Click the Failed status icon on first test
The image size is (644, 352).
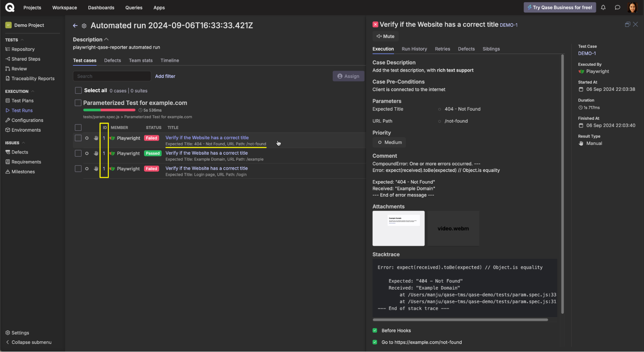coord(151,138)
